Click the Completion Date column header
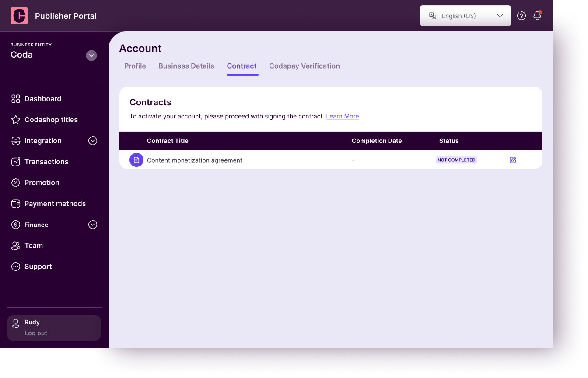This screenshot has width=588, height=378. pos(377,141)
